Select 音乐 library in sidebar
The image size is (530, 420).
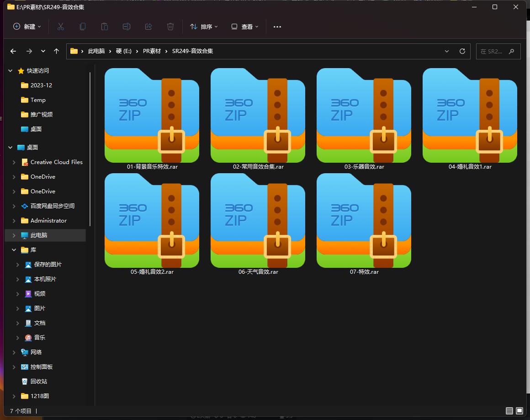pyautogui.click(x=35, y=337)
